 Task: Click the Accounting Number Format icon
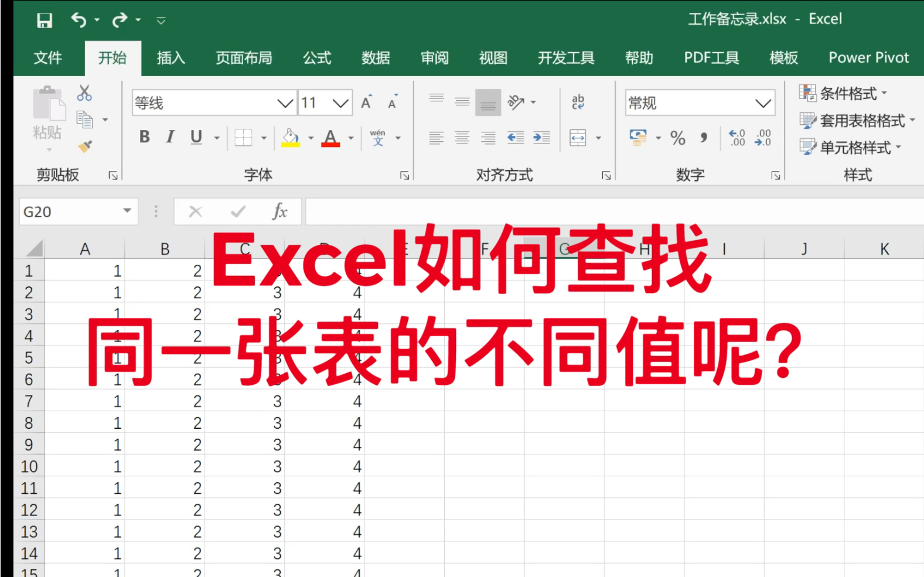[x=638, y=138]
